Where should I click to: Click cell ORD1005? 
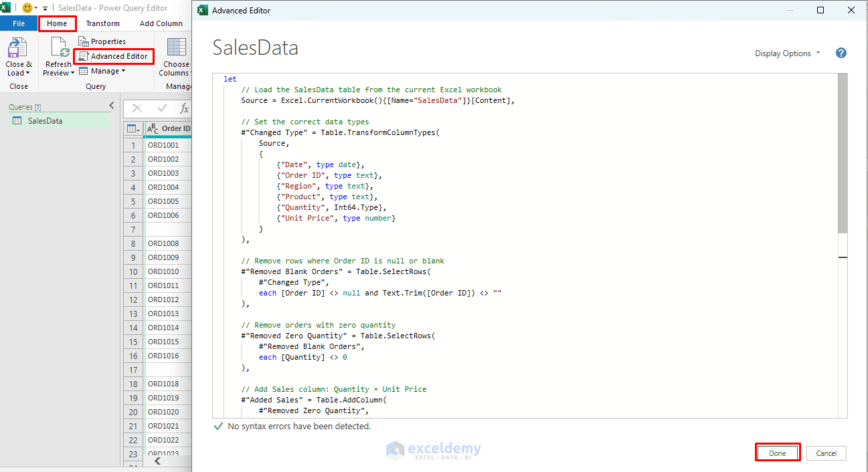pos(167,201)
